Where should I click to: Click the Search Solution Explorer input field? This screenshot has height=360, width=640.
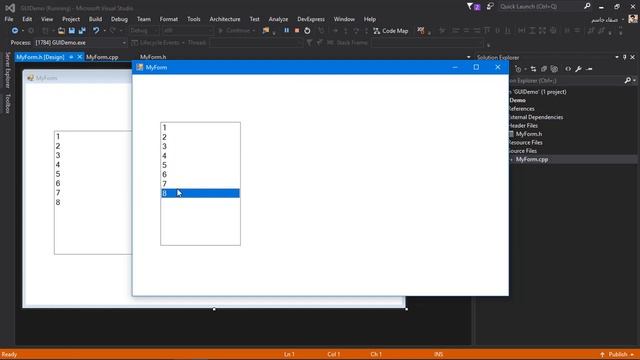567,80
